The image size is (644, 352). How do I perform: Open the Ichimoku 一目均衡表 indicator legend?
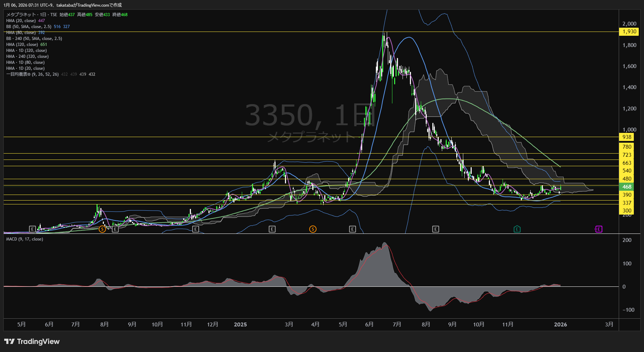32,74
